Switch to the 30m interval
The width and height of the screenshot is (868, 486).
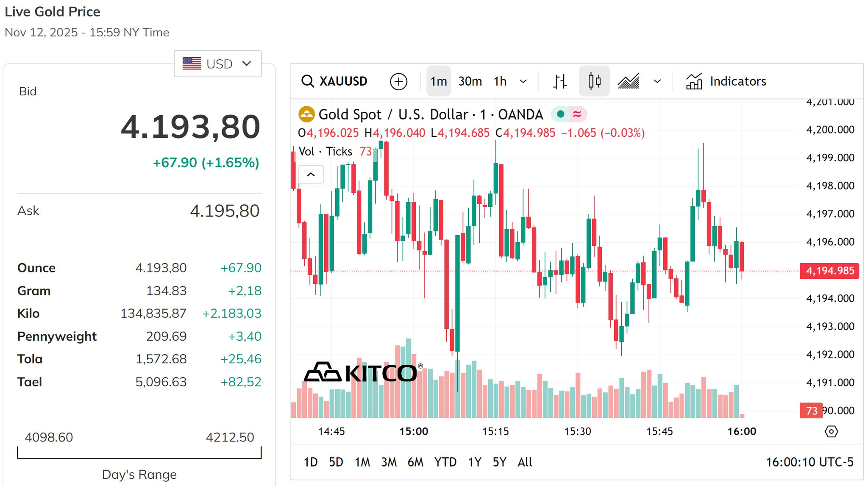pos(470,81)
